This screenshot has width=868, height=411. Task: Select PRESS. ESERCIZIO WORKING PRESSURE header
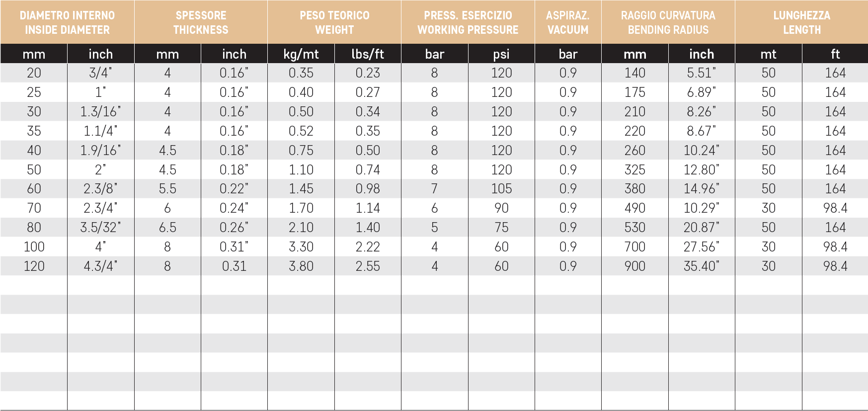tap(468, 22)
